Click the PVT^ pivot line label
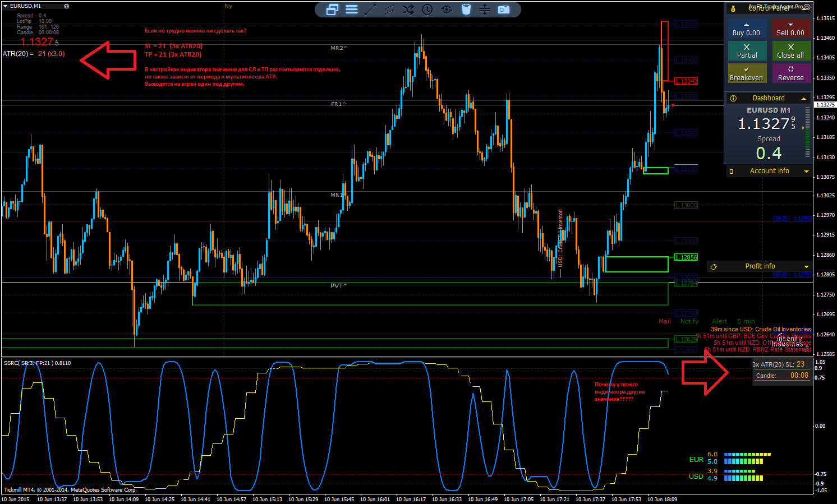The image size is (837, 504). click(339, 285)
